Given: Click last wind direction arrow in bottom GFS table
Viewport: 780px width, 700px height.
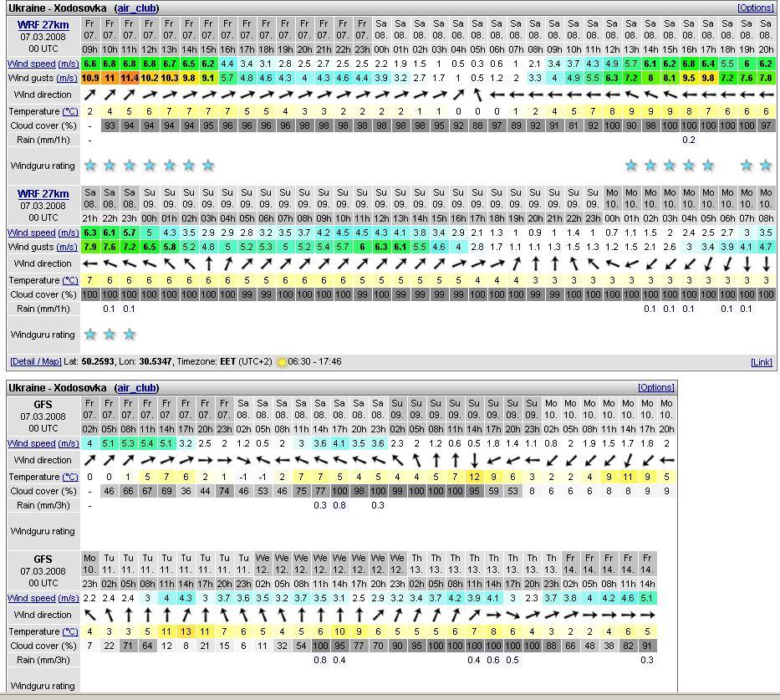Looking at the screenshot, I should 647,615.
